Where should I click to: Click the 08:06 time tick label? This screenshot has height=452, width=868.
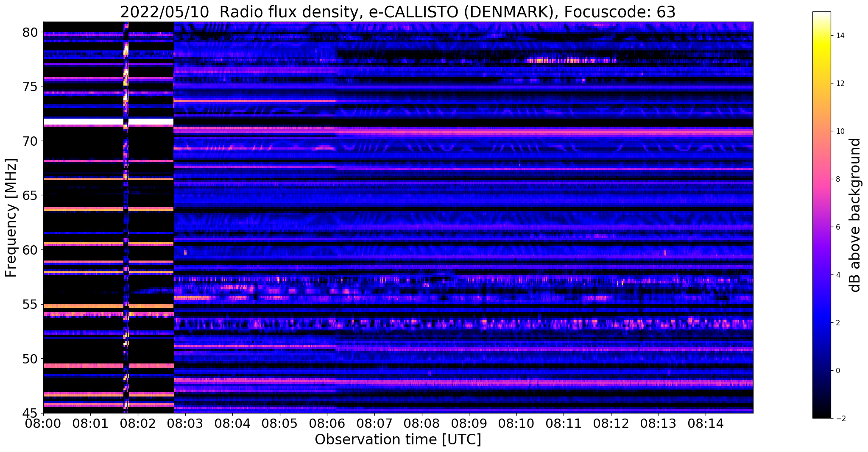coord(327,424)
